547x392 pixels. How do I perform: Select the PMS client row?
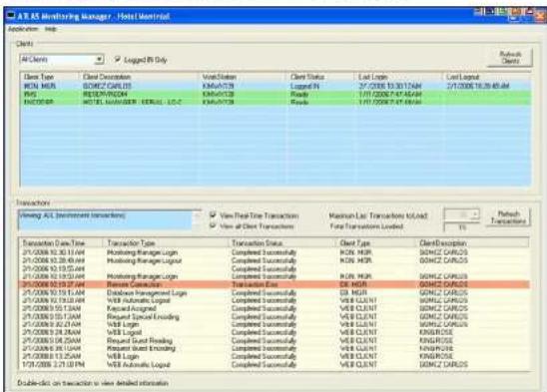tap(275, 94)
